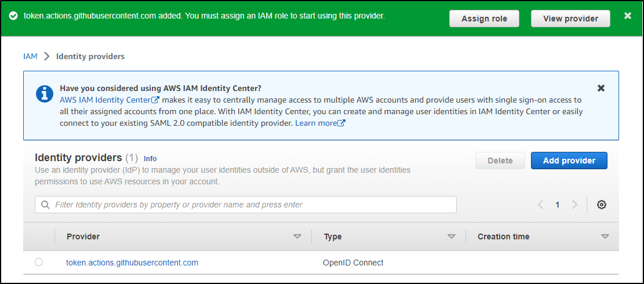Sort by Creation time column arrow
Image resolution: width=644 pixels, height=284 pixels.
pos(605,237)
